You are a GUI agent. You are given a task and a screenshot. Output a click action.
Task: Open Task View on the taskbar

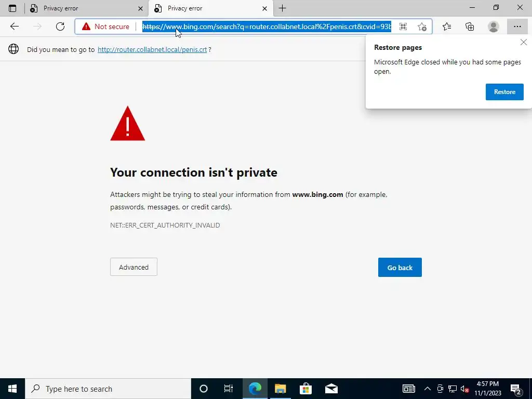click(229, 389)
